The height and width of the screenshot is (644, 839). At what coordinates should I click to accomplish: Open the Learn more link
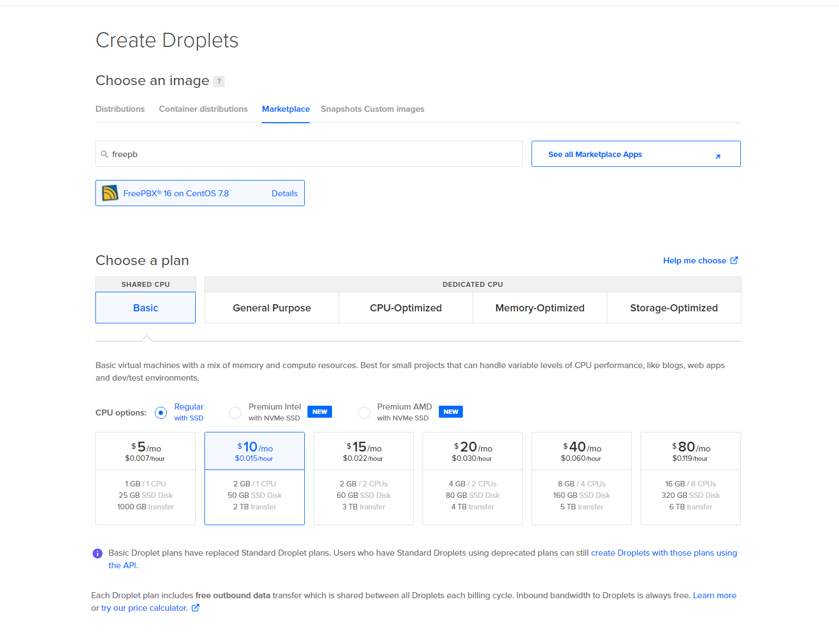[x=714, y=595]
